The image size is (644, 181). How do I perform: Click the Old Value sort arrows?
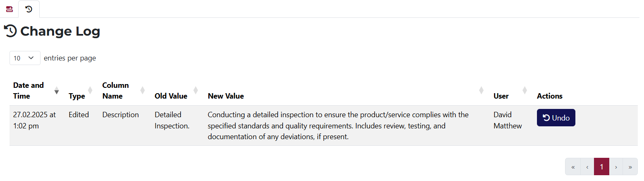pos(196,90)
